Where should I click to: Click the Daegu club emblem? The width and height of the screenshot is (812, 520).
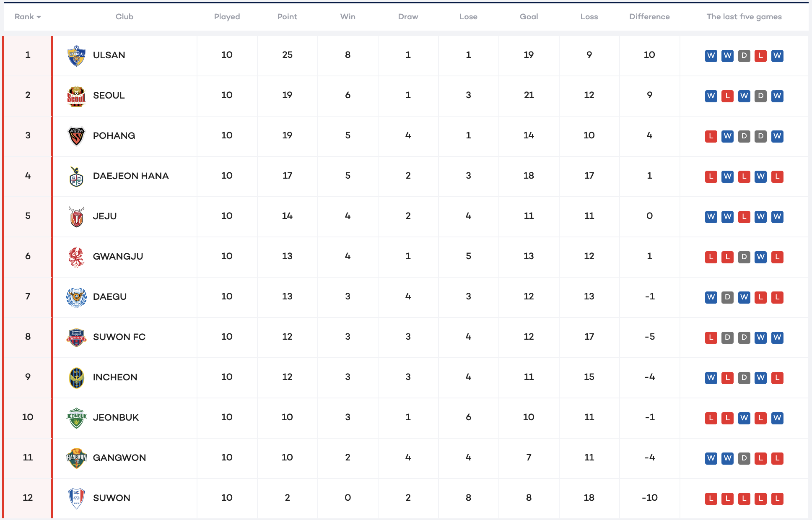(x=76, y=297)
